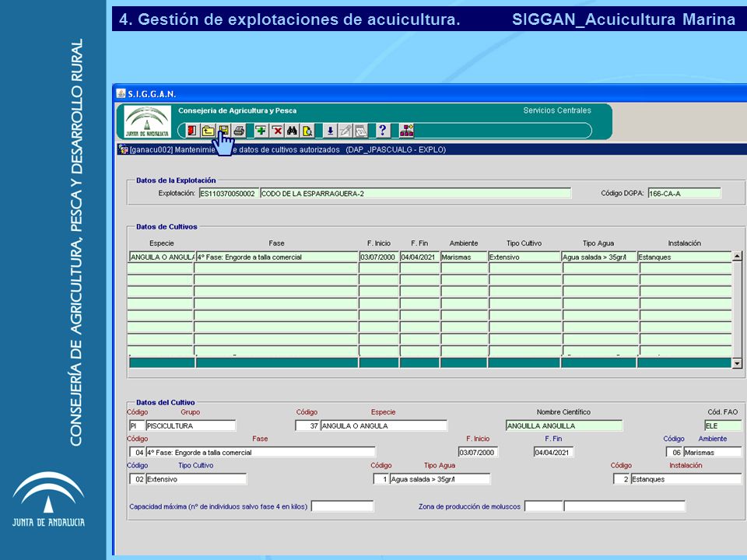The width and height of the screenshot is (747, 560).
Task: Add a new record with green plus
Action: point(261,131)
